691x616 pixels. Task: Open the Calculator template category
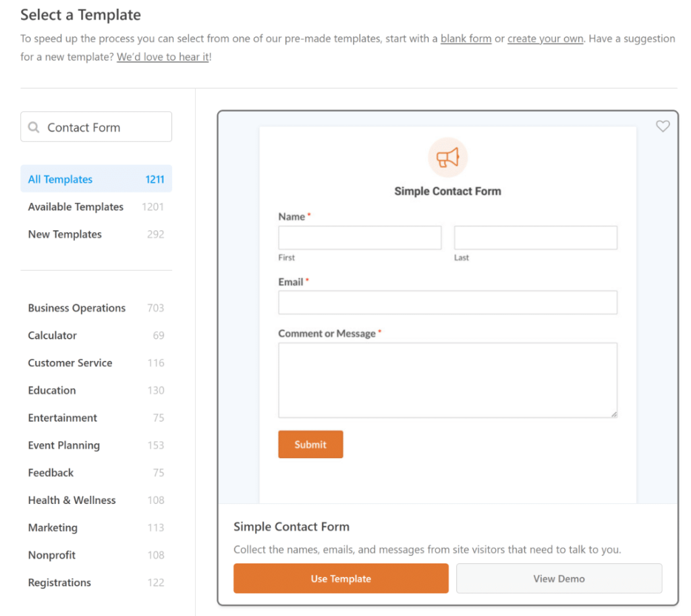tap(52, 335)
